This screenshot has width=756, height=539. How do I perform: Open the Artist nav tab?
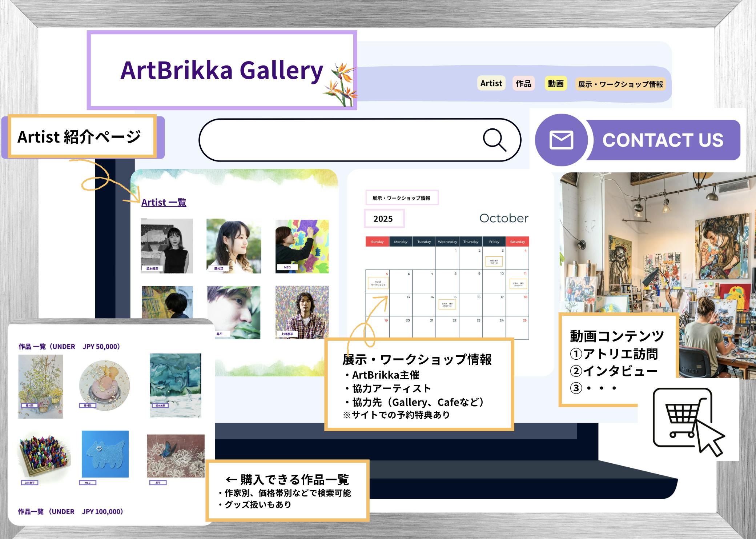coord(491,84)
